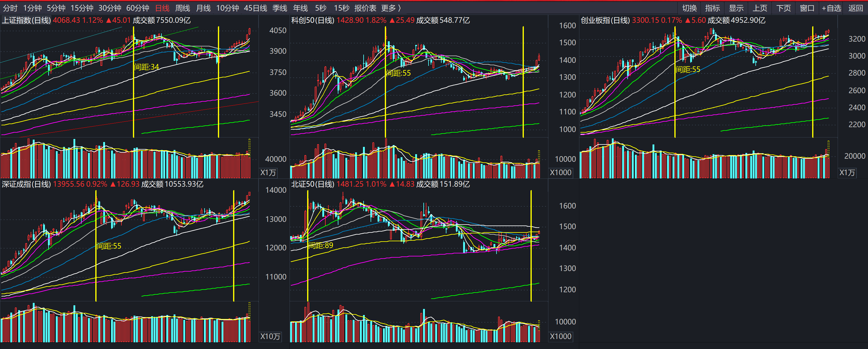868x349 pixels.
Task: Open the 窗口 window layout menu
Action: tap(807, 8)
